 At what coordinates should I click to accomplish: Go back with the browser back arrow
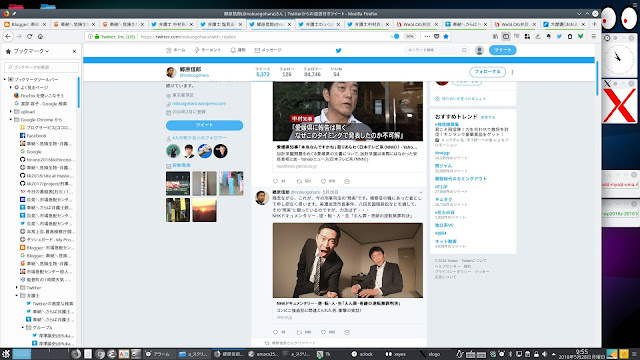pos(8,36)
